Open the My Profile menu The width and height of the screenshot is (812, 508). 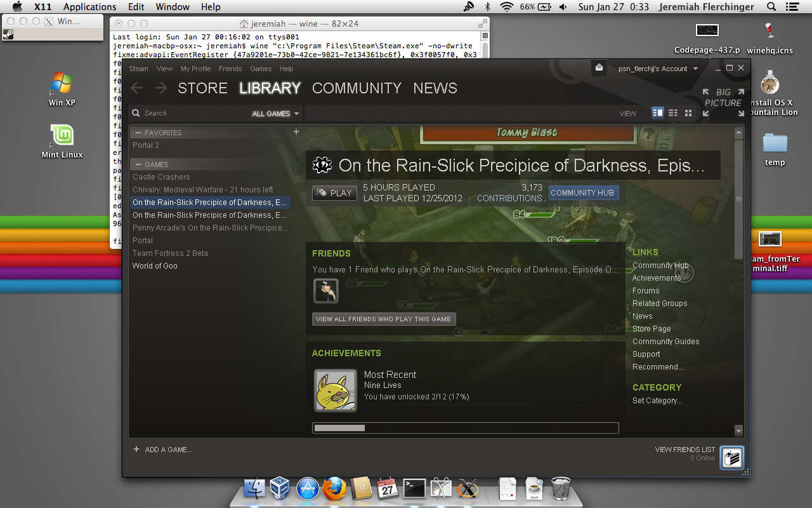[195, 69]
